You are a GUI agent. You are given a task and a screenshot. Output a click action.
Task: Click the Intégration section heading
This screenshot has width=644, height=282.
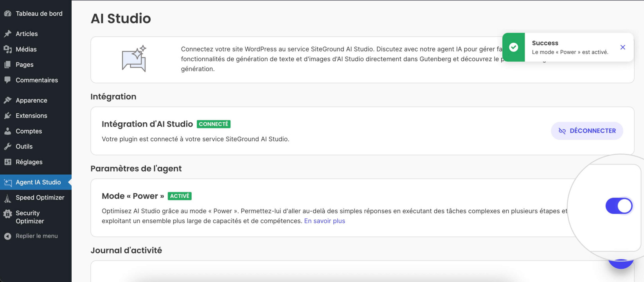coord(113,96)
